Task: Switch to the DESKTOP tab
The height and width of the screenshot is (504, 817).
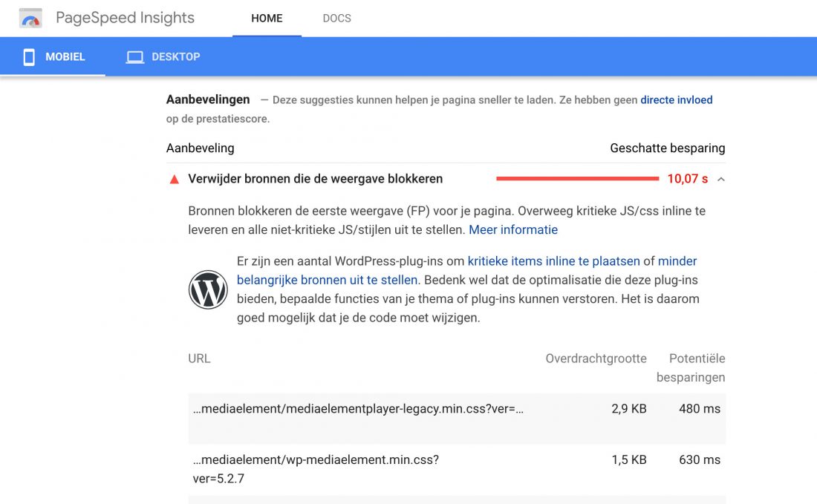Action: 162,56
